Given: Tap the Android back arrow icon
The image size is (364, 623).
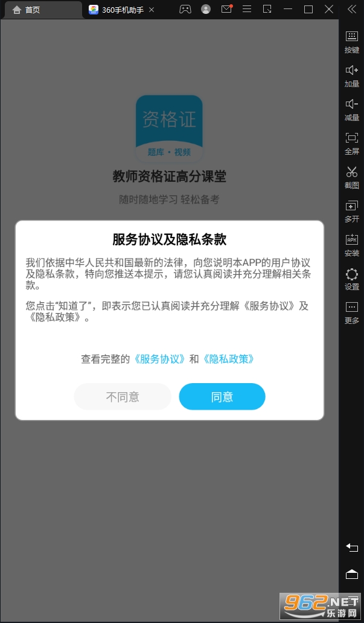Looking at the screenshot, I should 352,547.
